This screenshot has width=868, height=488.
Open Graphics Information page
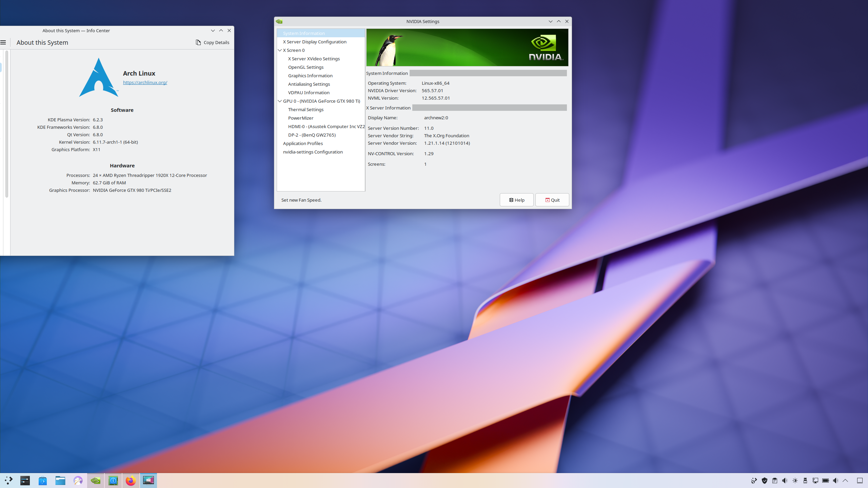point(310,76)
